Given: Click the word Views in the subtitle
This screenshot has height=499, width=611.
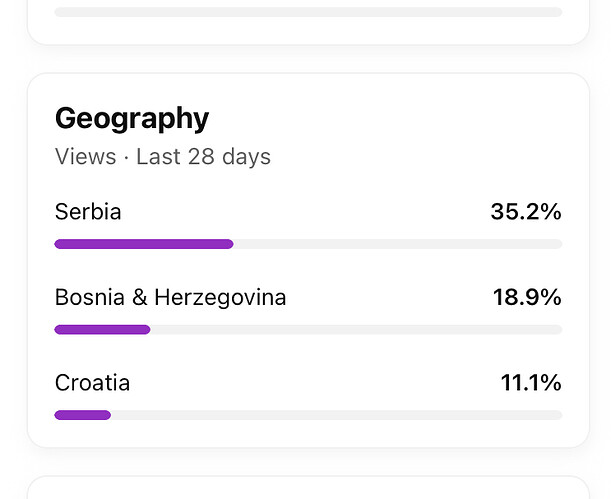Looking at the screenshot, I should coord(85,157).
